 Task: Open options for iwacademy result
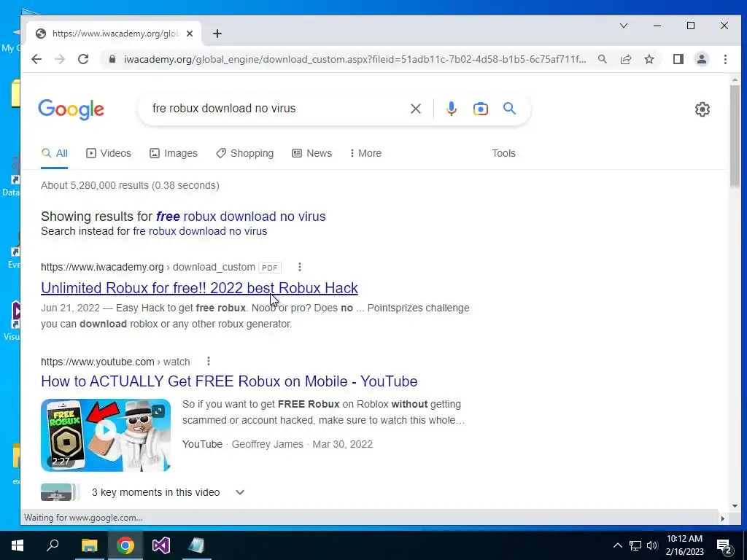pos(300,267)
